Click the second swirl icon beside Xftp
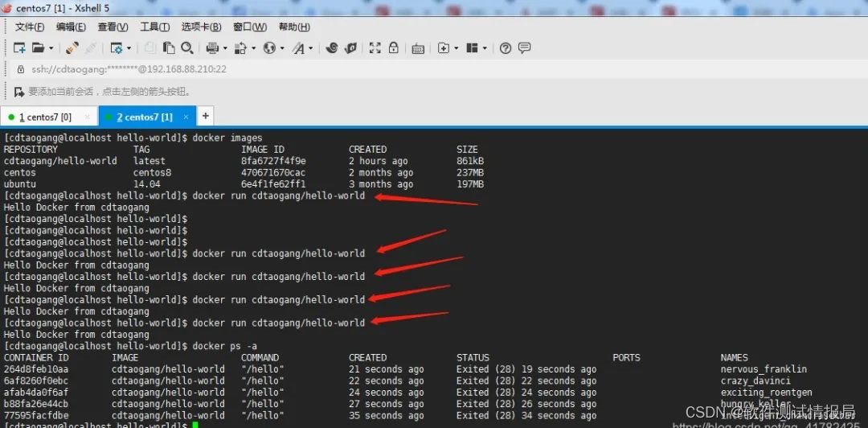This screenshot has height=428, width=868. pos(350,48)
